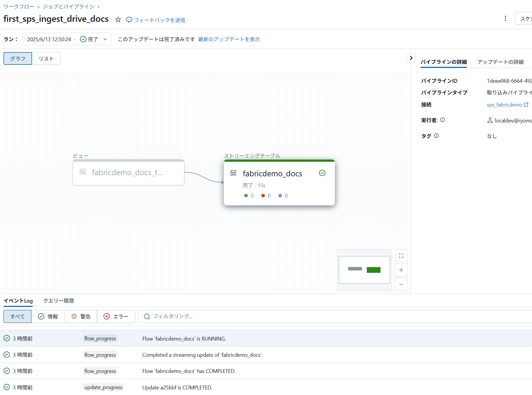Click status icon of Completed streaming update event
This screenshot has height=395, width=532.
point(7,355)
